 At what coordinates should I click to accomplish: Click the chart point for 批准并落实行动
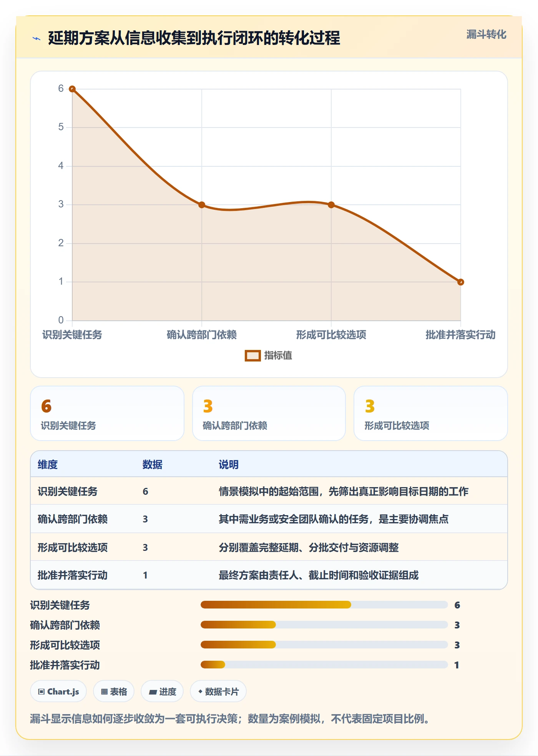pyautogui.click(x=461, y=282)
